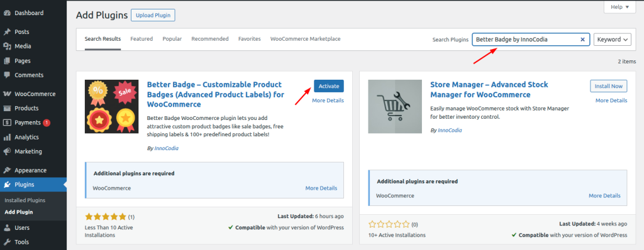Click the "2 items" results count
644x250 pixels.
click(627, 62)
